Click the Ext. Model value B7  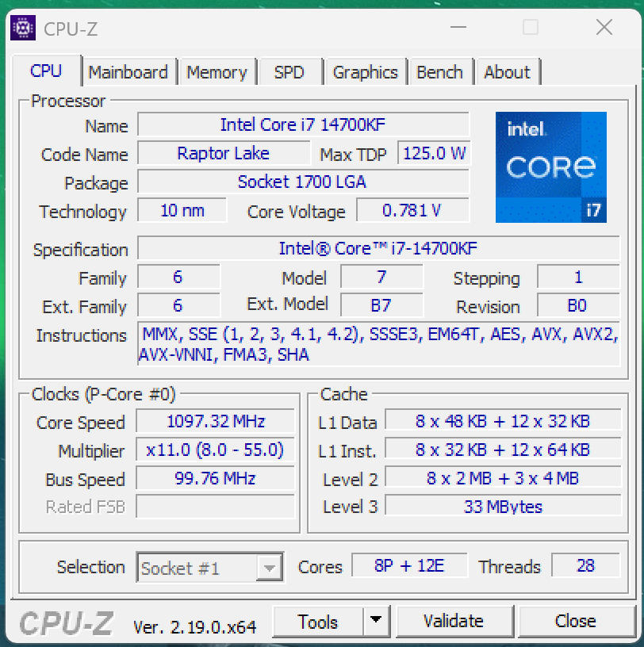[381, 305]
